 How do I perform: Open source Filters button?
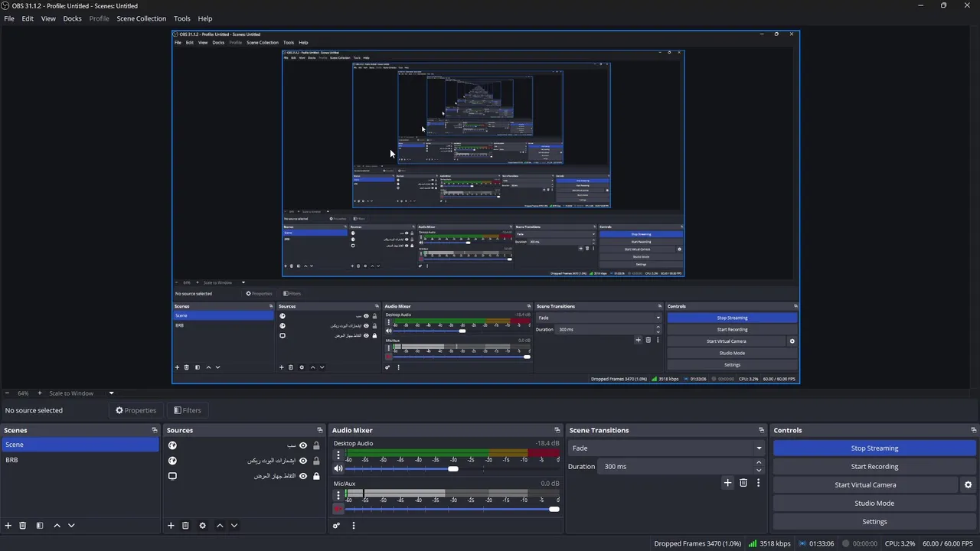tap(187, 410)
